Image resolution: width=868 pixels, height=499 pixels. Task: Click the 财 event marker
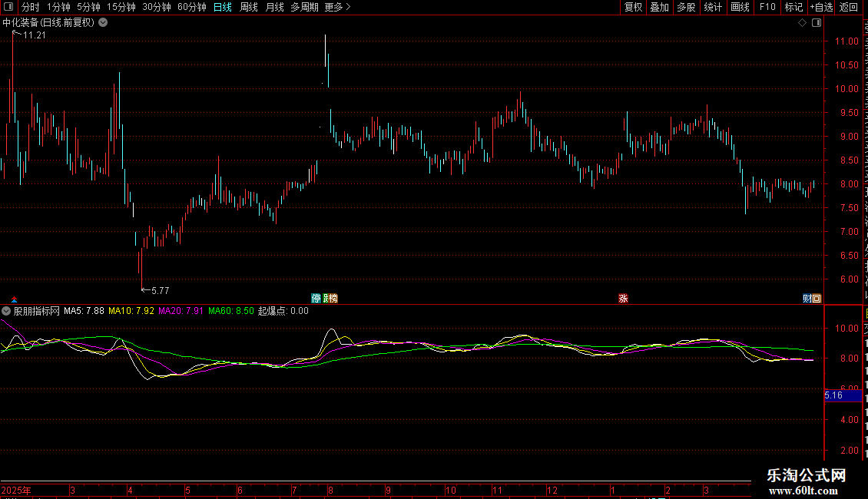pos(807,298)
